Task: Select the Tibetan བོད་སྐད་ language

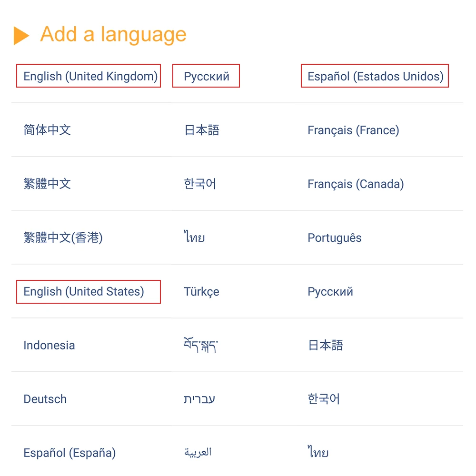Action: click(x=201, y=345)
